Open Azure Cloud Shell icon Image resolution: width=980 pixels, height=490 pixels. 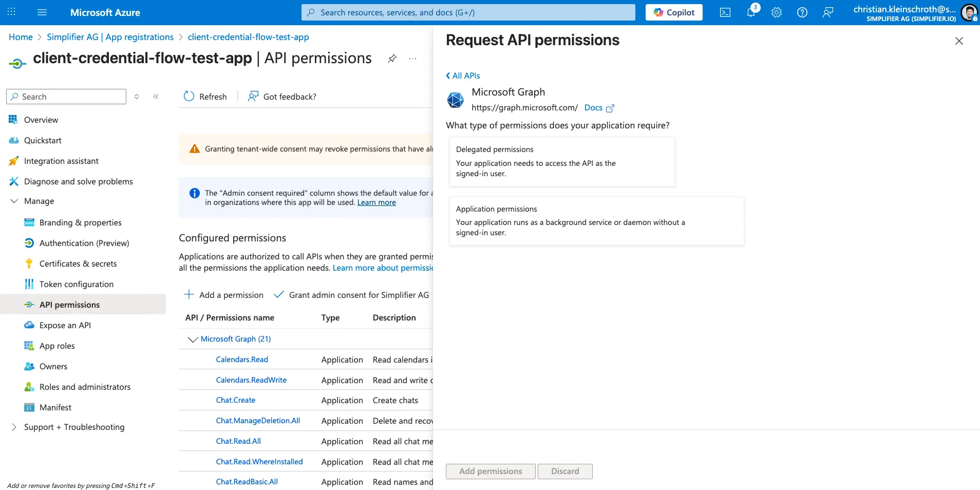point(725,12)
